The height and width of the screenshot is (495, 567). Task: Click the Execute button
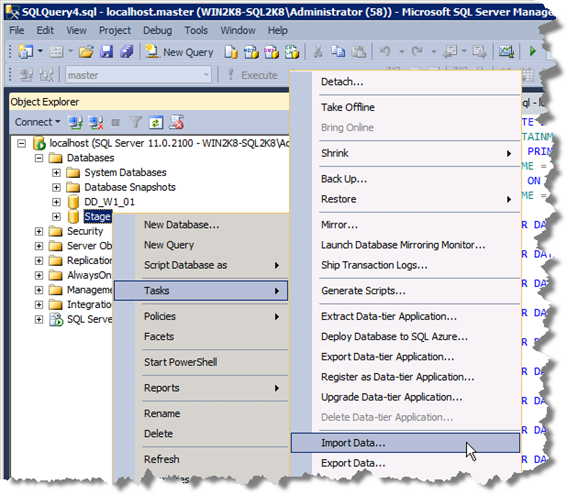(x=252, y=75)
